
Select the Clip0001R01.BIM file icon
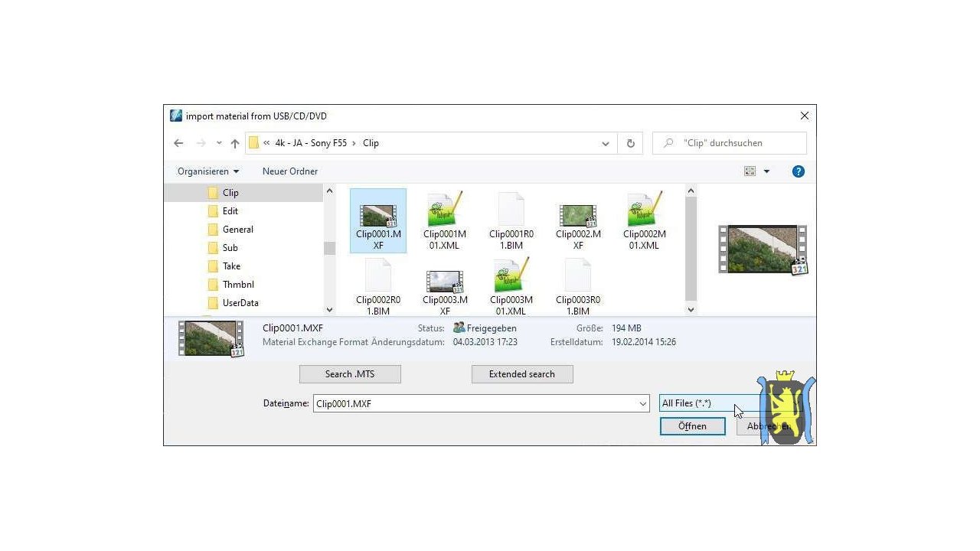pyautogui.click(x=511, y=210)
